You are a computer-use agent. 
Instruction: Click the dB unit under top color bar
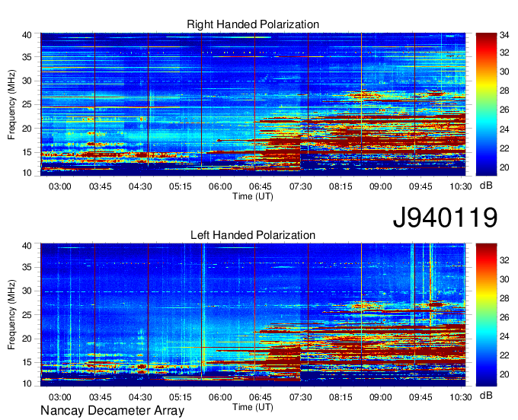tap(486, 186)
